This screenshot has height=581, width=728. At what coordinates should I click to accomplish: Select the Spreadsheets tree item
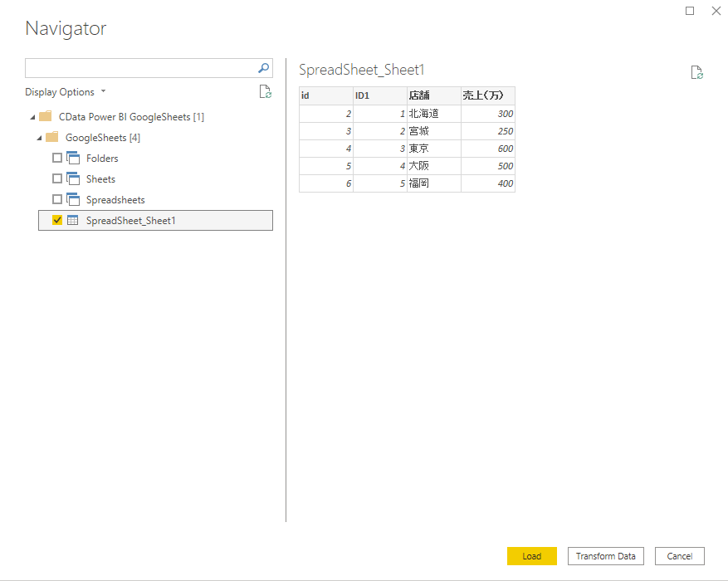[x=115, y=200]
